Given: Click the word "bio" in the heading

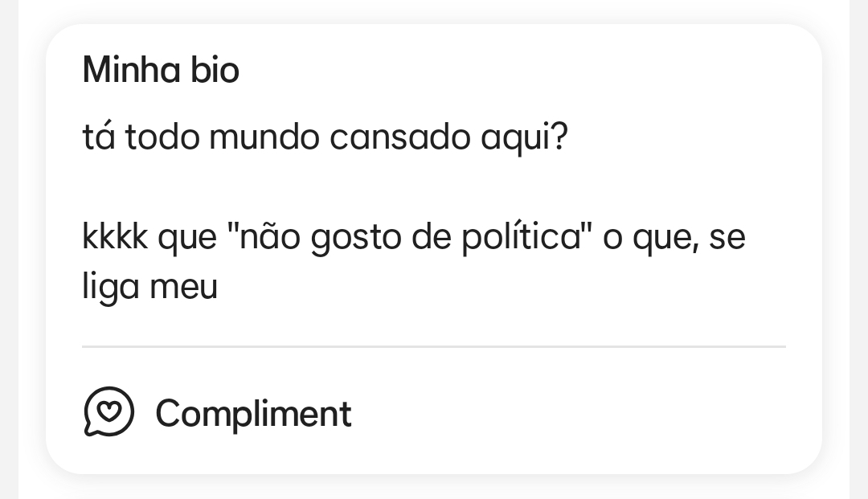Looking at the screenshot, I should [215, 71].
